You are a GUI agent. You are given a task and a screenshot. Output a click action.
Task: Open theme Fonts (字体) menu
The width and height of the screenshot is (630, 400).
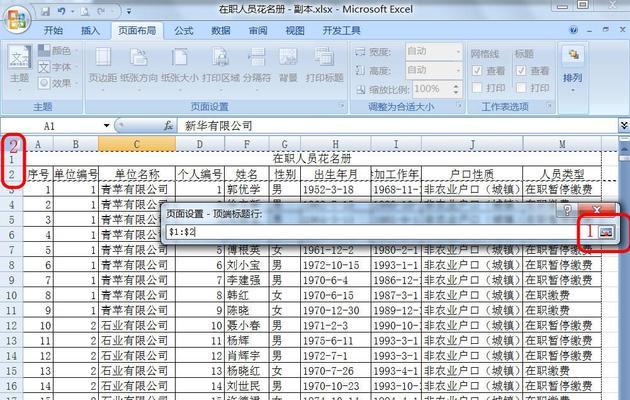pos(56,67)
